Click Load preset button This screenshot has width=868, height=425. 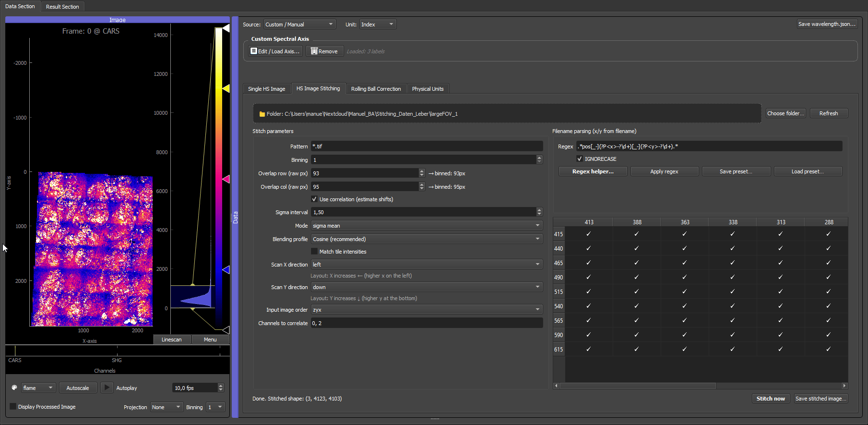(x=808, y=171)
